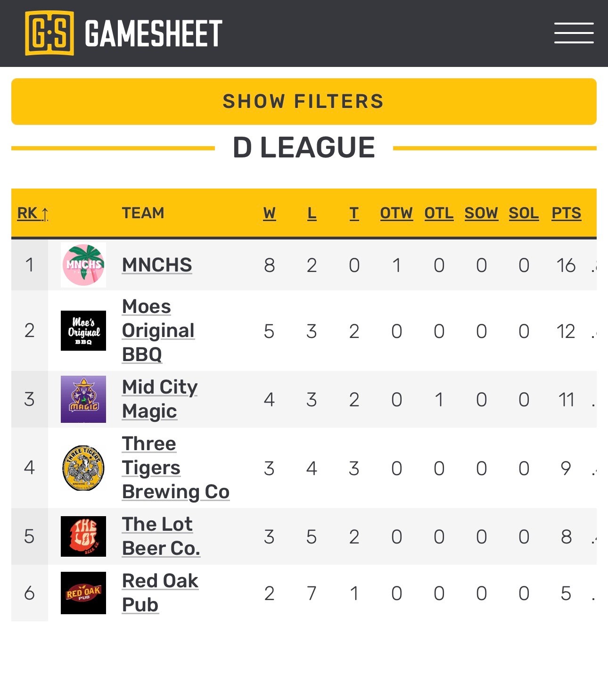The image size is (608, 700).
Task: Click the MNCHS team logo
Action: tap(83, 265)
